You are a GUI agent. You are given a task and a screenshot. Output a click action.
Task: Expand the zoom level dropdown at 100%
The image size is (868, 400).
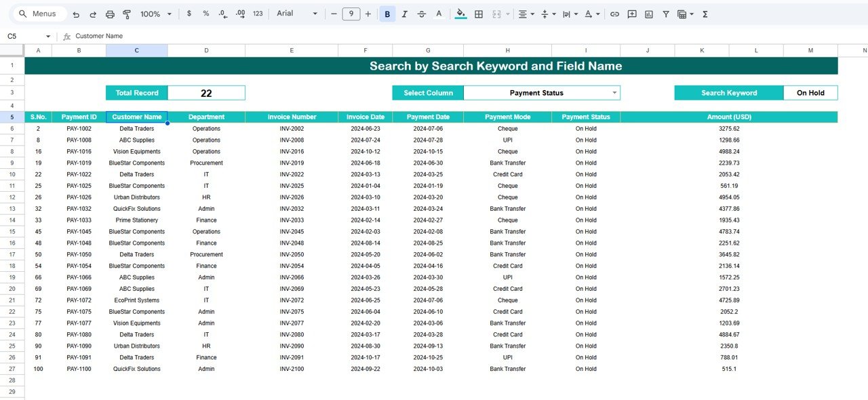point(155,13)
